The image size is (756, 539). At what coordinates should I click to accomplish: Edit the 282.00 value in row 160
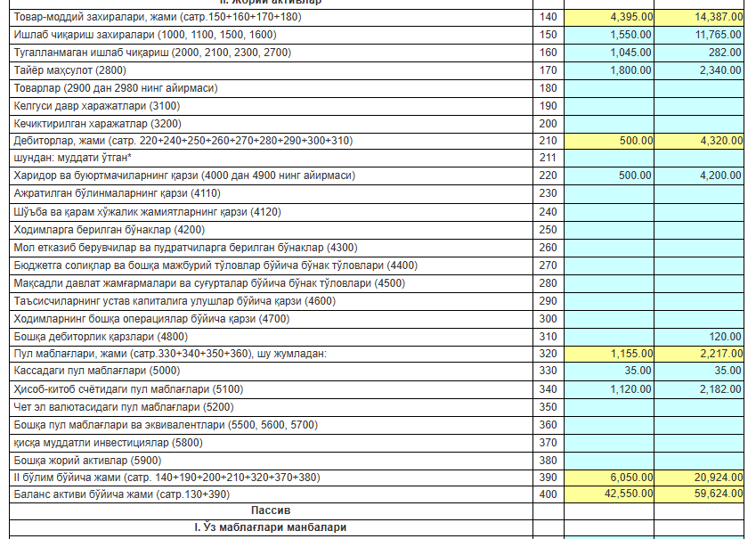point(699,53)
